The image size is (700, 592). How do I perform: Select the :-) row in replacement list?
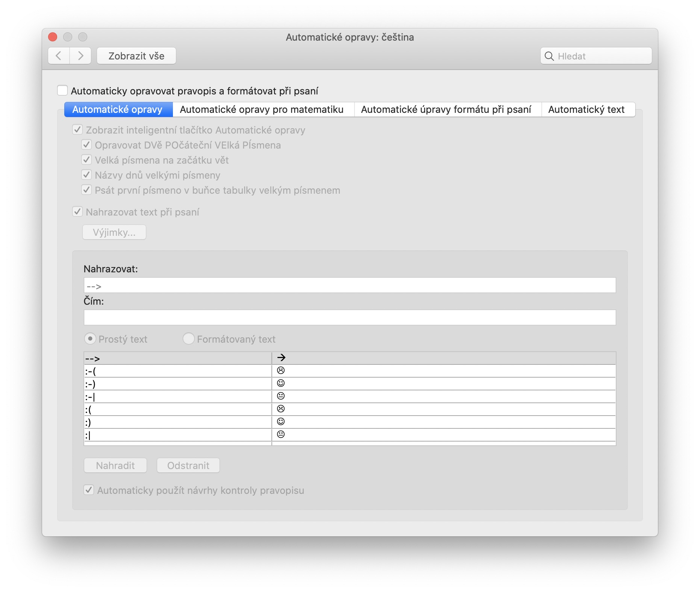click(x=350, y=384)
